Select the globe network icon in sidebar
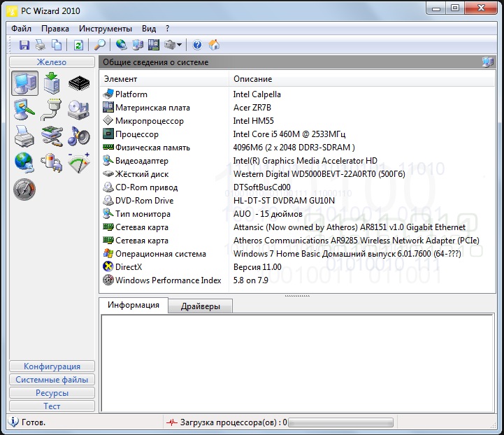Screen dimensions: 504x435 24,162
